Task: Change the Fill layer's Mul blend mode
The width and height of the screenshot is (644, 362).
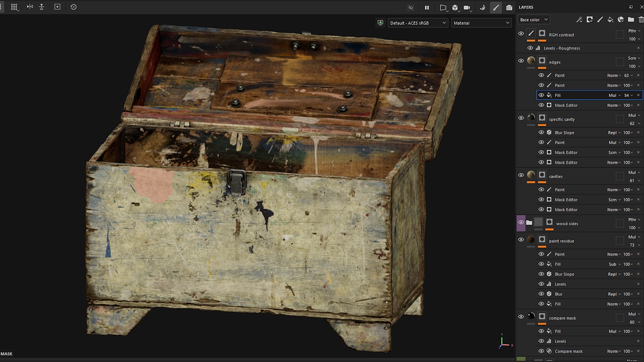Action: [615, 95]
